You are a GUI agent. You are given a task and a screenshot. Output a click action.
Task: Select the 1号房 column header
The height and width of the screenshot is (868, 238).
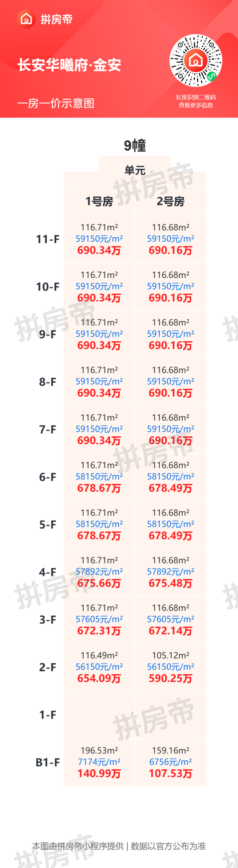[x=99, y=201]
